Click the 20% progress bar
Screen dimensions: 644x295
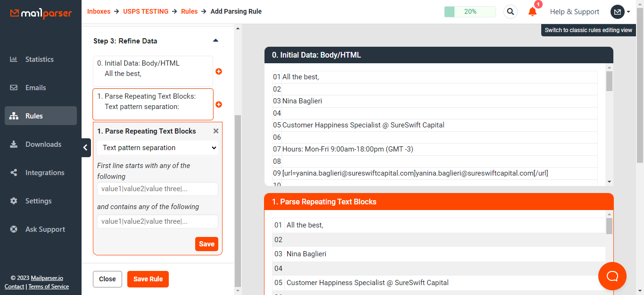(470, 11)
